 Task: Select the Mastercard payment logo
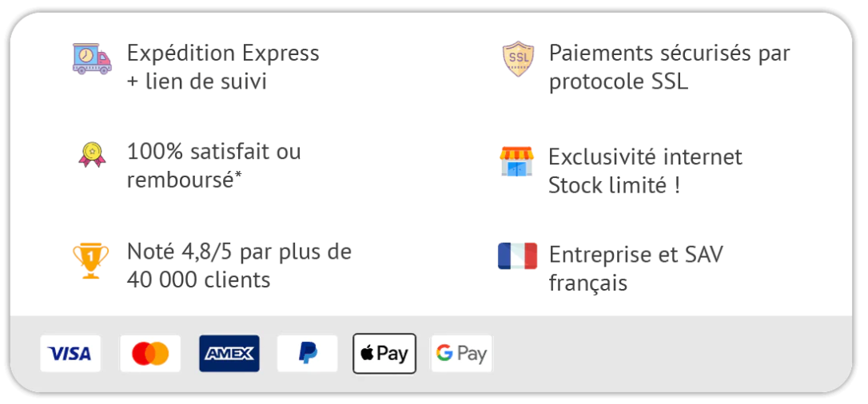point(150,354)
